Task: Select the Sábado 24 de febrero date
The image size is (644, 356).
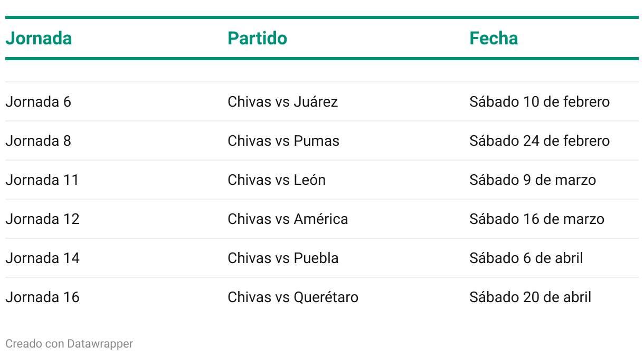Action: (539, 140)
